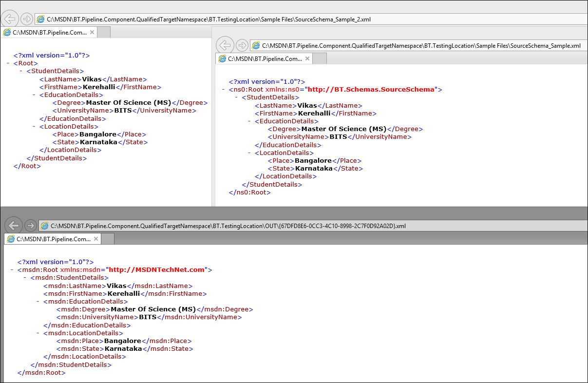This screenshot has width=588, height=383.
Task: Open new tab in SourceSchema_Sample_2.xml window
Action: [x=104, y=32]
